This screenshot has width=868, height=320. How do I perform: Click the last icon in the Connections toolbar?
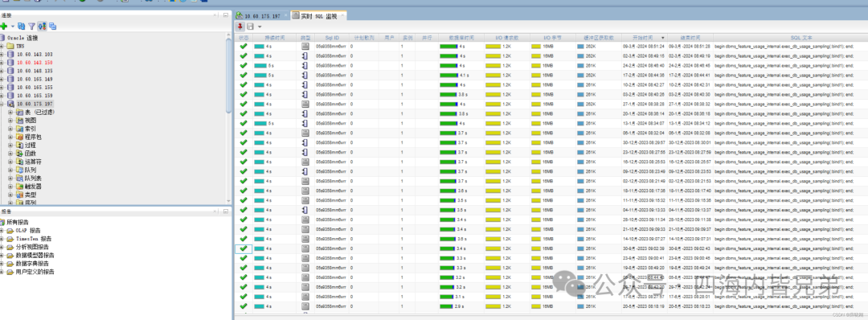click(52, 26)
